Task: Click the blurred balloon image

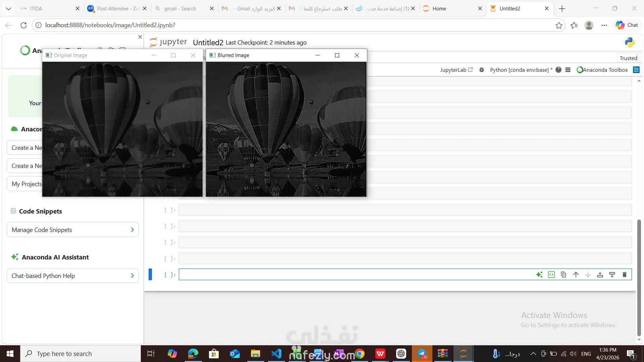Action: click(x=286, y=129)
